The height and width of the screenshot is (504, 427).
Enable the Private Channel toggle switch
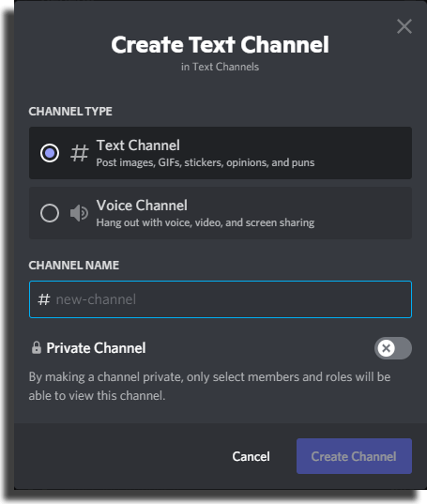tap(393, 348)
